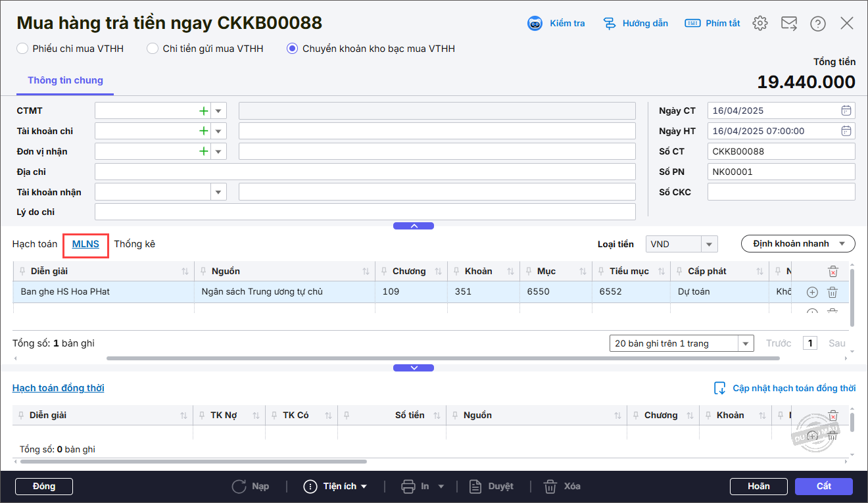The image size is (868, 503).
Task: Open the Thống kê tab
Action: [135, 244]
